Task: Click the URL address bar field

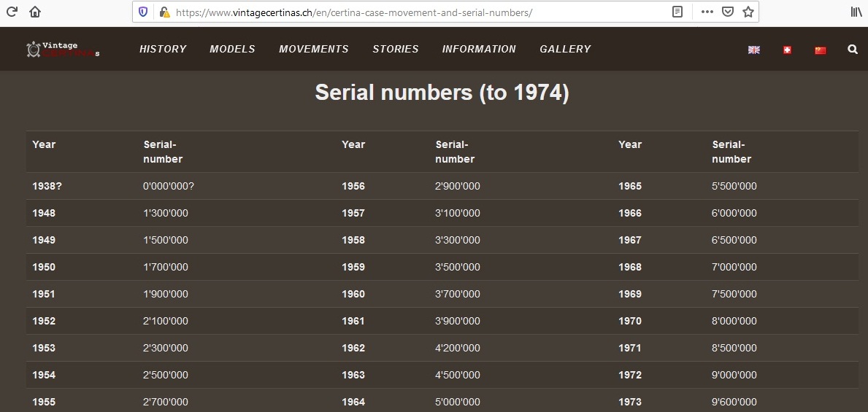Action: (x=416, y=12)
